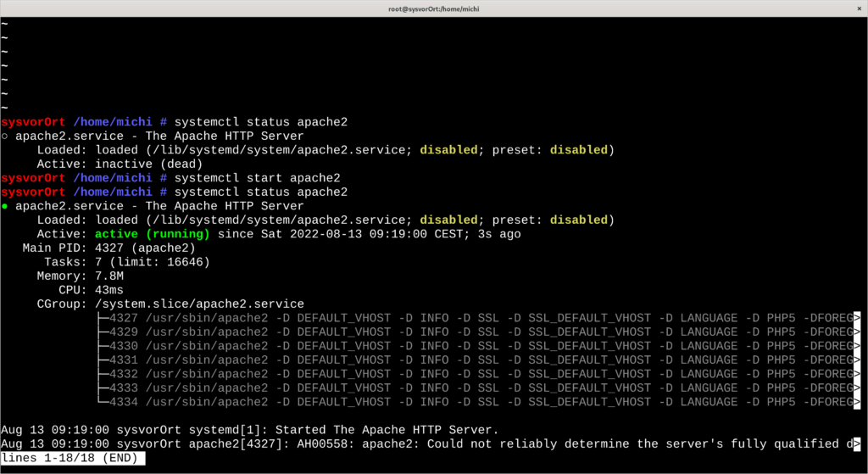This screenshot has width=868, height=474.
Task: Click the "systemctl start apache2" command
Action: pyautogui.click(x=258, y=178)
